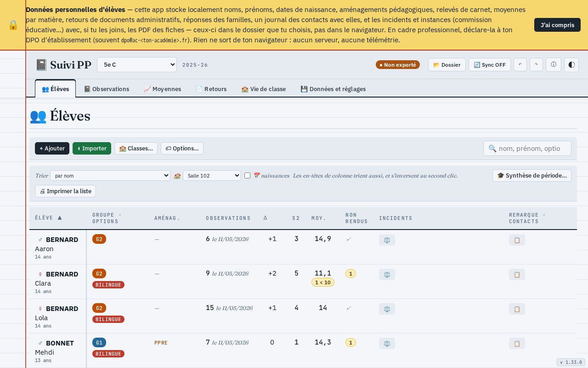The height and width of the screenshot is (368, 588).
Task: Open incidents scale icon for Aaron BERNARD
Action: coord(387,240)
